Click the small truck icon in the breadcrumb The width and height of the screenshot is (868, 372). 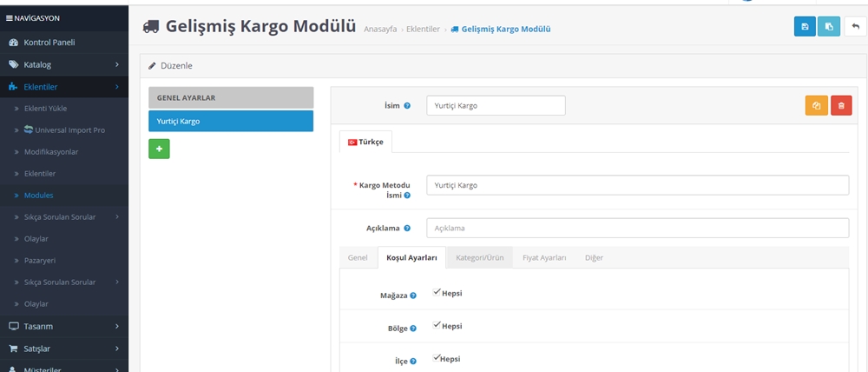click(x=455, y=30)
